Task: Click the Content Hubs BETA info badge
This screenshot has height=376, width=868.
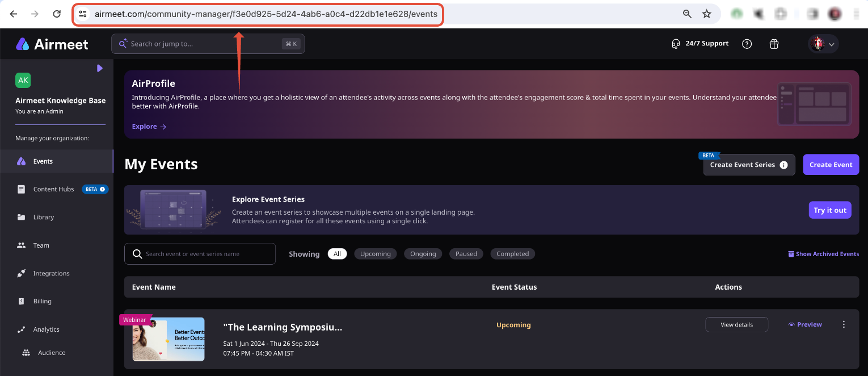Action: [x=95, y=189]
